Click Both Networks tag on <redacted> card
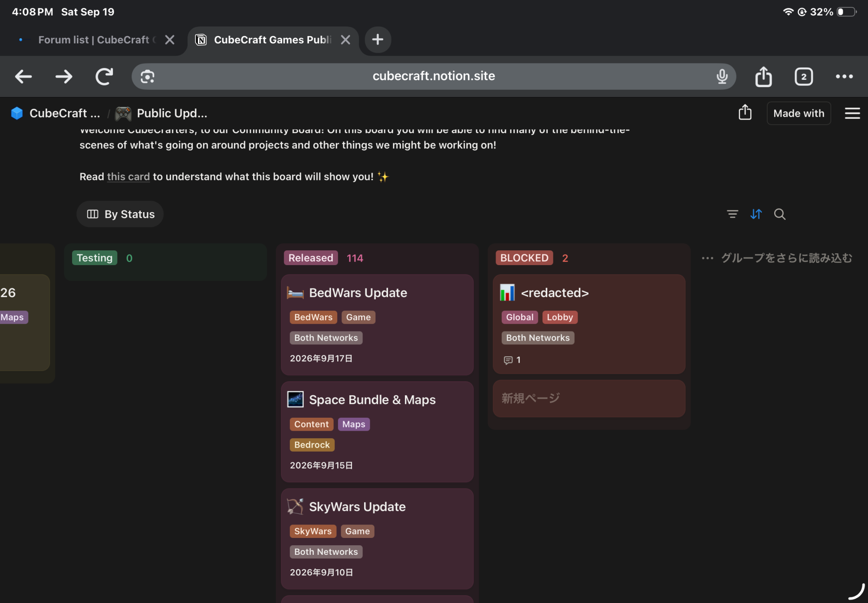The height and width of the screenshot is (603, 868). (538, 338)
